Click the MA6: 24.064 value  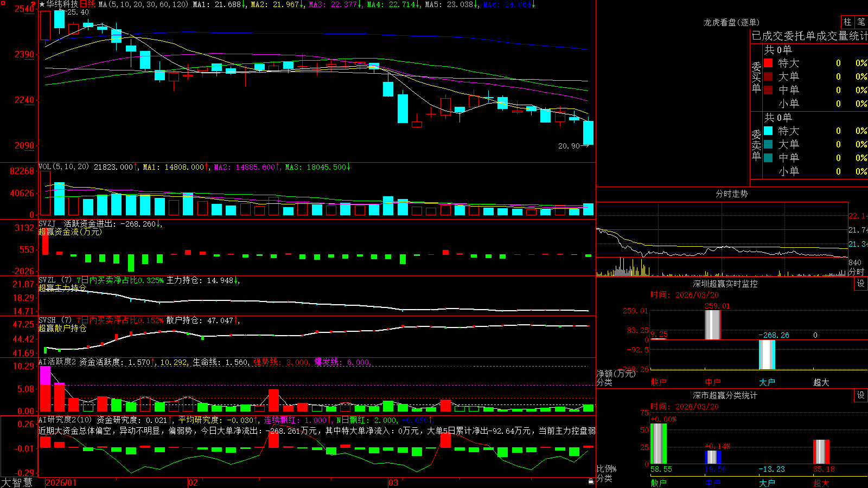point(509,4)
